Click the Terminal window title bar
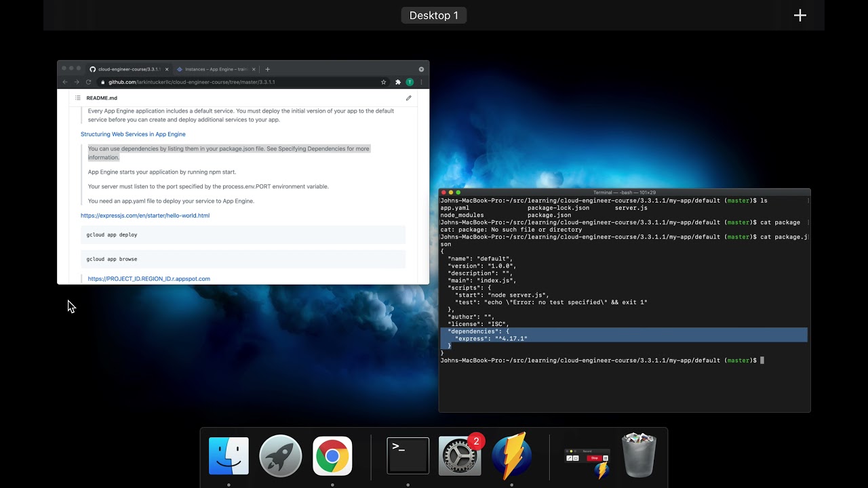The height and width of the screenshot is (488, 868). pos(625,192)
